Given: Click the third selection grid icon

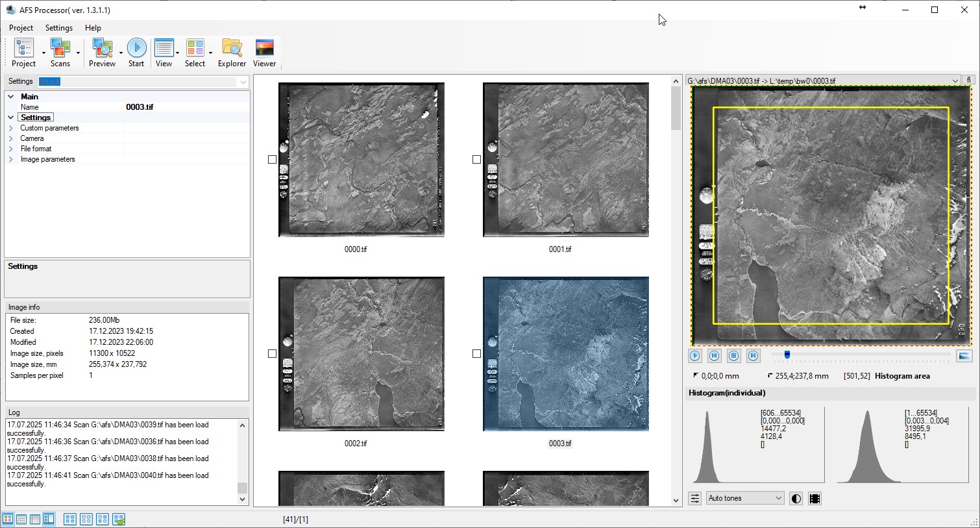Looking at the screenshot, I should [x=103, y=519].
